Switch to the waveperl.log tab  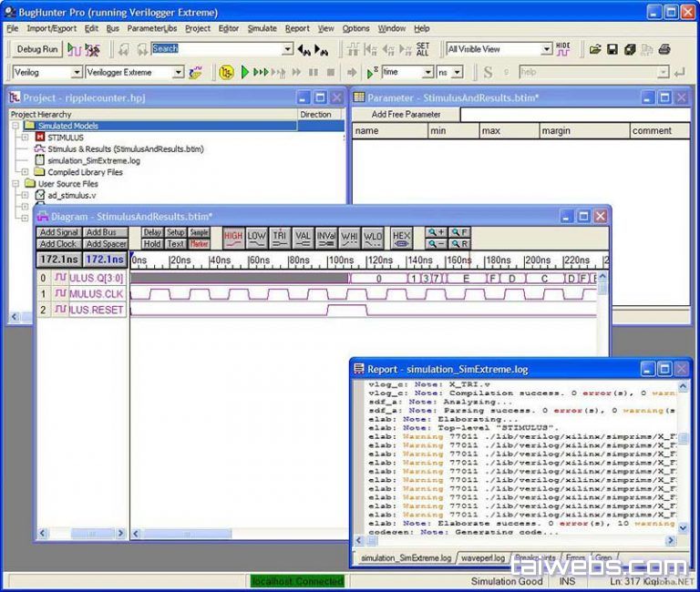tap(483, 557)
